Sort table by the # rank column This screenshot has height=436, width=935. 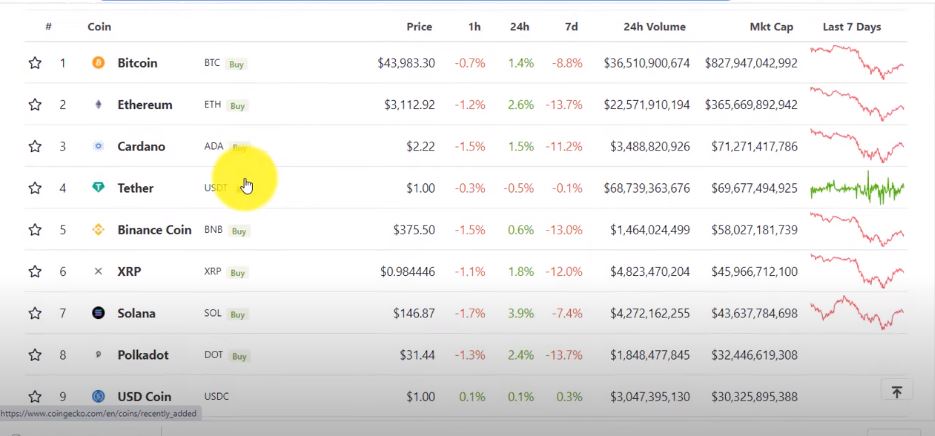pyautogui.click(x=48, y=27)
